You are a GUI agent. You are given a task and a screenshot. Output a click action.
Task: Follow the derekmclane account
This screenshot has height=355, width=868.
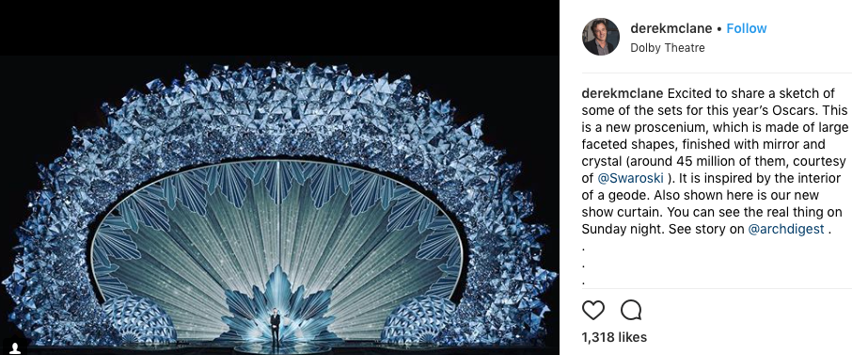[746, 28]
